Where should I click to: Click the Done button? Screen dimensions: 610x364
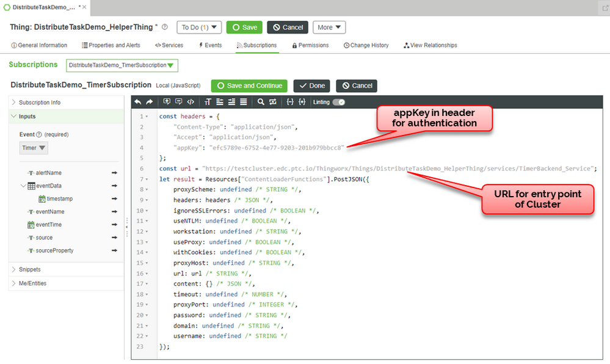click(312, 86)
